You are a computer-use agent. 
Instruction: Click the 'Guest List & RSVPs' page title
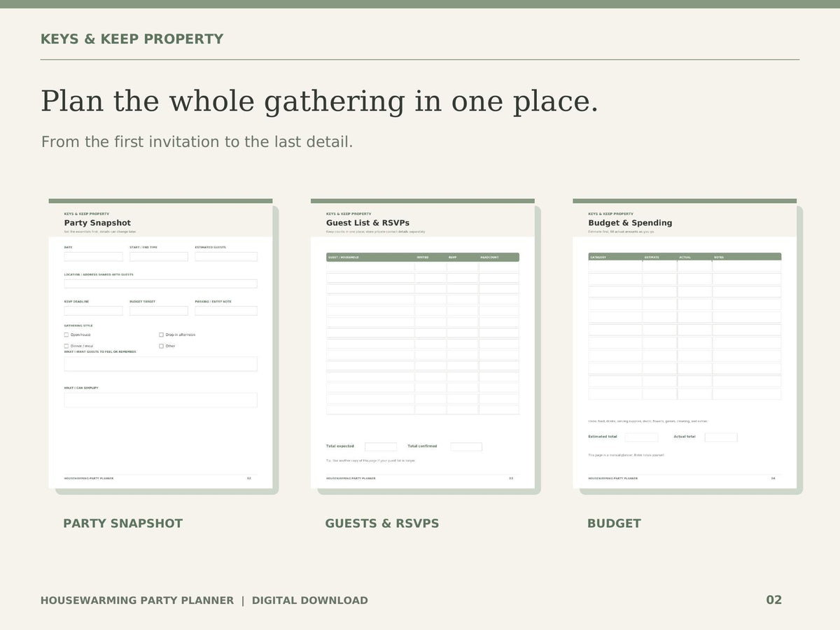point(367,223)
